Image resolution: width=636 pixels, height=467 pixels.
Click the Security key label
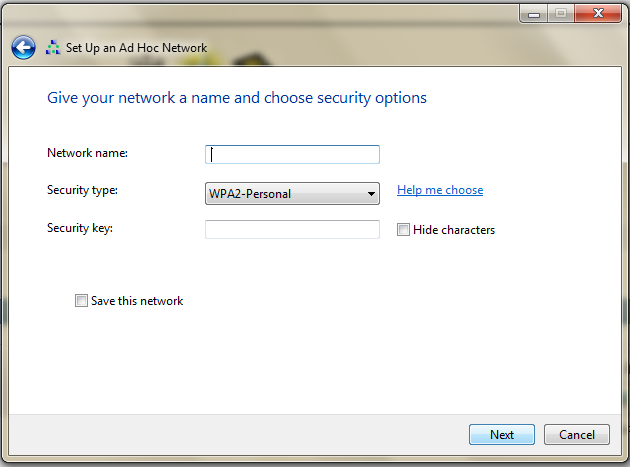pyautogui.click(x=80, y=228)
